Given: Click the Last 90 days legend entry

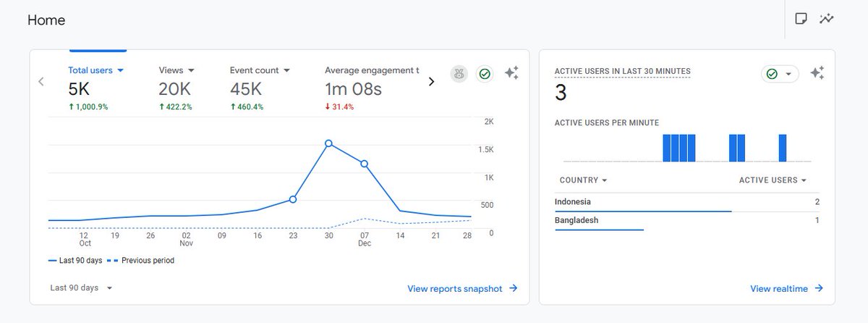Looking at the screenshot, I should coord(74,260).
